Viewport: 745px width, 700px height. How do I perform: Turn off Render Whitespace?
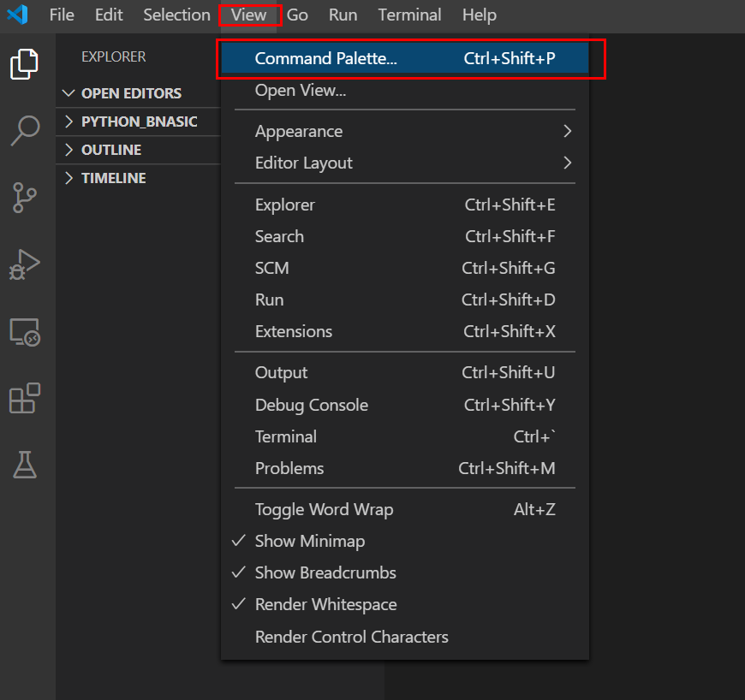pos(325,604)
